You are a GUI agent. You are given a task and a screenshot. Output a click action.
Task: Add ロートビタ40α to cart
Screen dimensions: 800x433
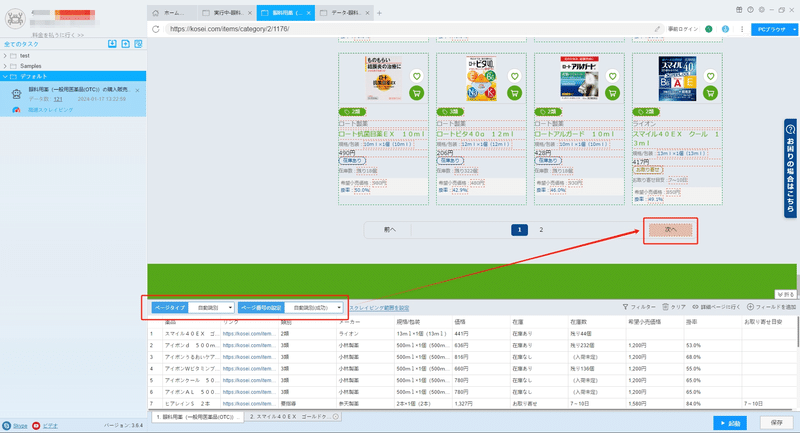point(514,93)
